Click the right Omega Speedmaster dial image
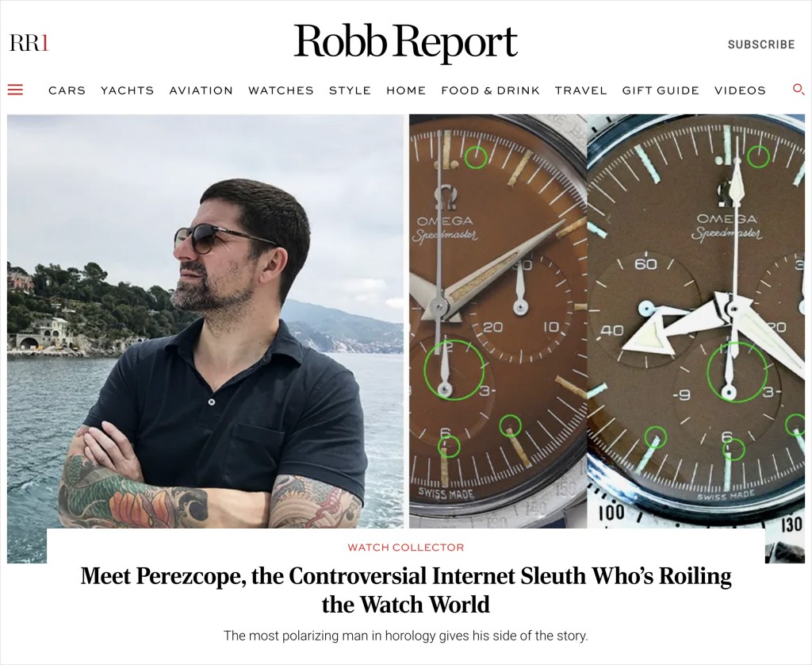Screen dimensions: 812x665 [696, 321]
